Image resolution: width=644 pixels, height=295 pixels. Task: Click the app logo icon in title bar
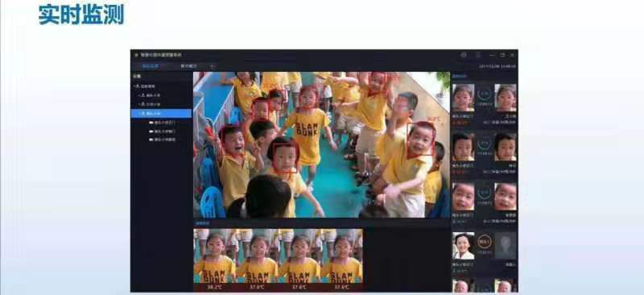(136, 55)
